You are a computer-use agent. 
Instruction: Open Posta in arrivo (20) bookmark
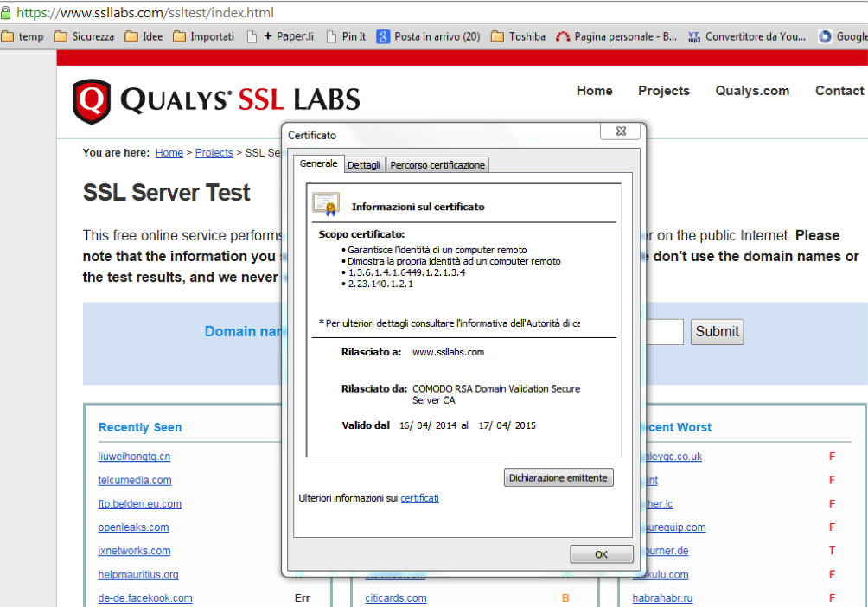429,36
